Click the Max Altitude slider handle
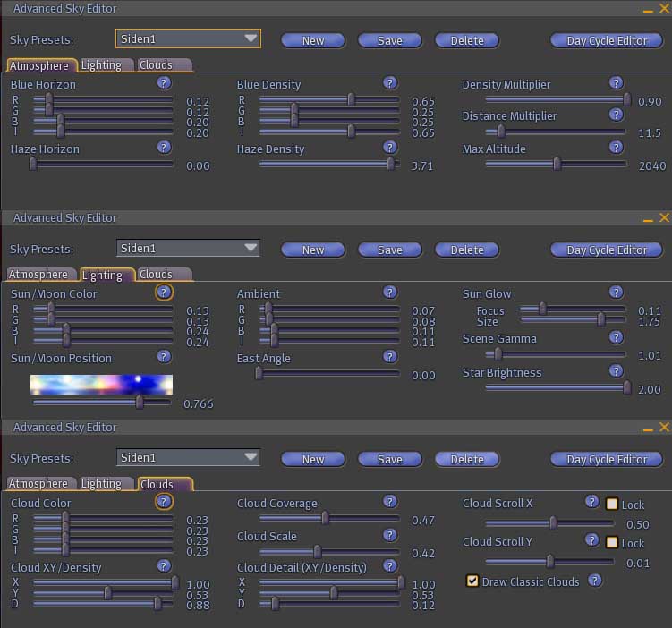 point(557,164)
